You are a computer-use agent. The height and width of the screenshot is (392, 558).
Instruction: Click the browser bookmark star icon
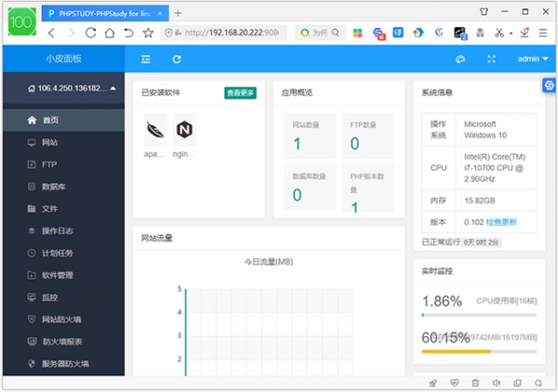click(x=148, y=33)
